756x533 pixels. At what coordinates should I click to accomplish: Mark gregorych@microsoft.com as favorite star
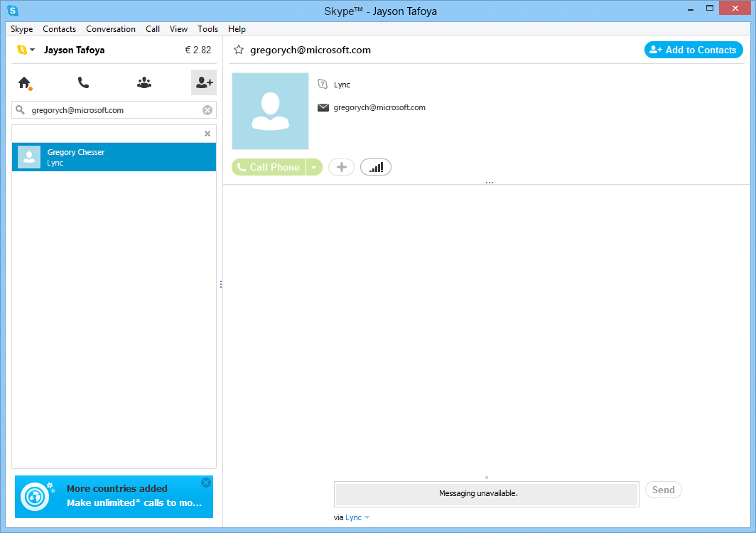pyautogui.click(x=239, y=50)
